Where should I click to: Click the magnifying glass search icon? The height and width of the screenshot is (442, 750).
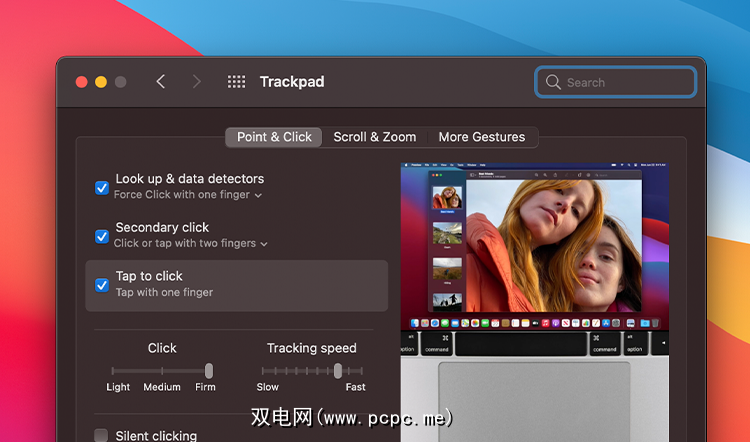click(x=553, y=82)
